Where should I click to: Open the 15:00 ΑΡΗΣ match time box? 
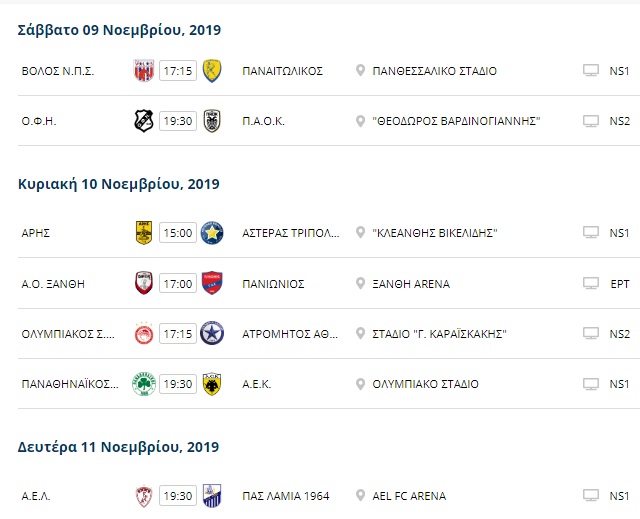coord(178,233)
